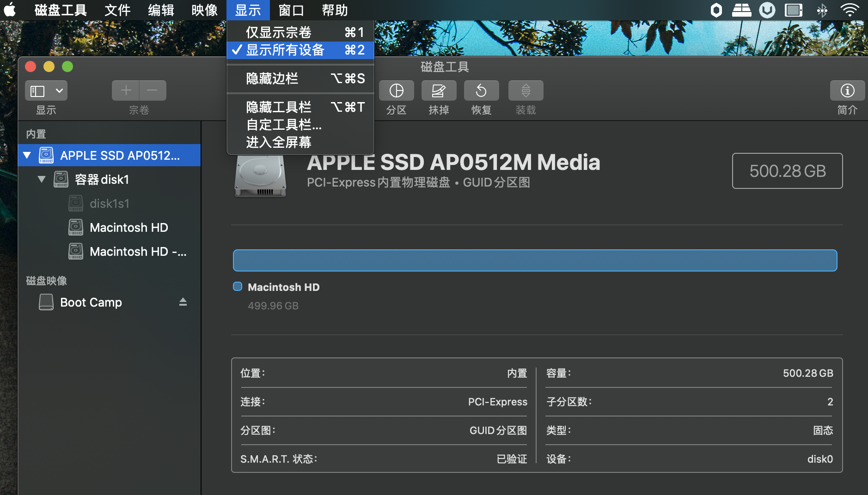Open the 文件 menu
The image size is (868, 495).
point(117,10)
